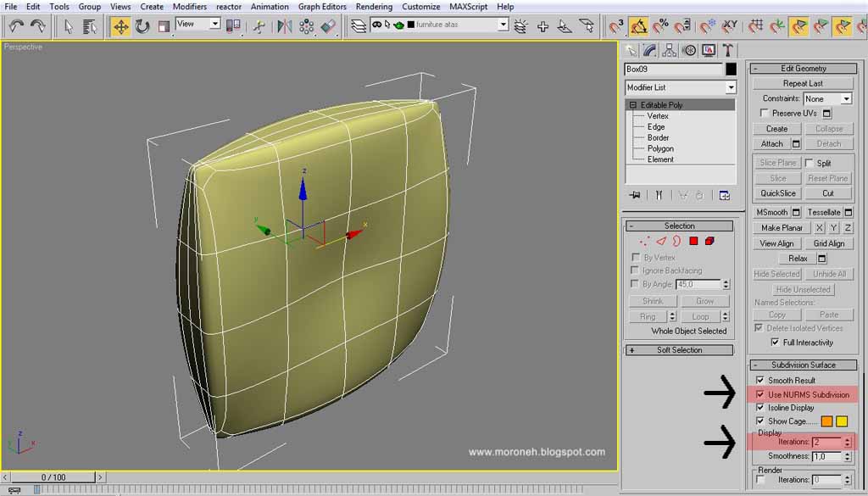Screen dimensions: 868x496
Task: Open the Layer Manager toolbar icon
Action: coord(359,25)
